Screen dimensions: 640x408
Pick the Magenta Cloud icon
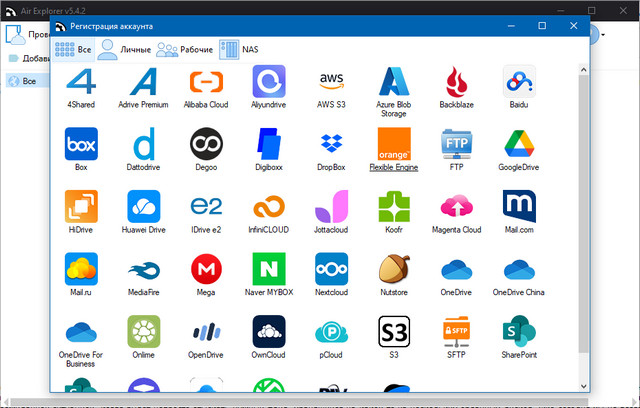click(x=456, y=206)
